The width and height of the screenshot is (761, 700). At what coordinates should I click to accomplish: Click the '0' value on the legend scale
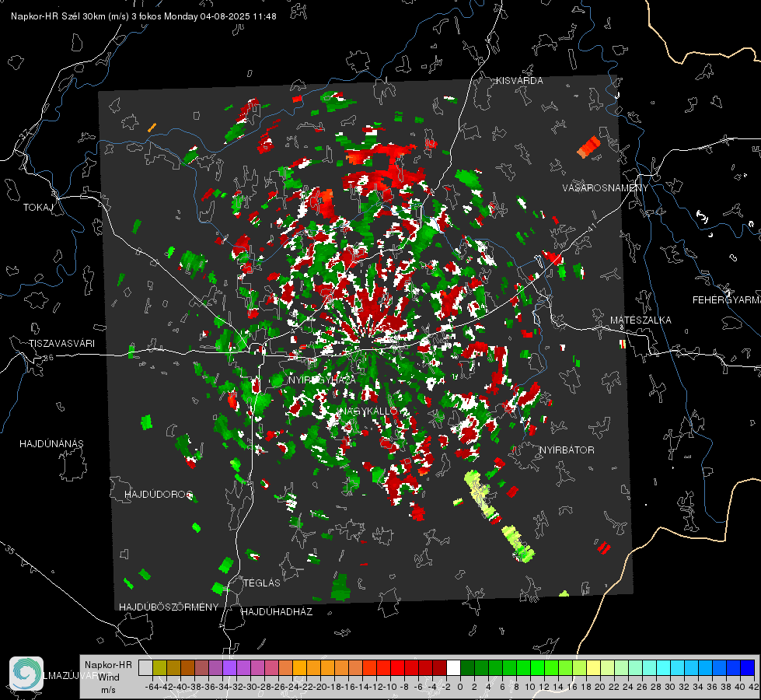click(x=460, y=687)
